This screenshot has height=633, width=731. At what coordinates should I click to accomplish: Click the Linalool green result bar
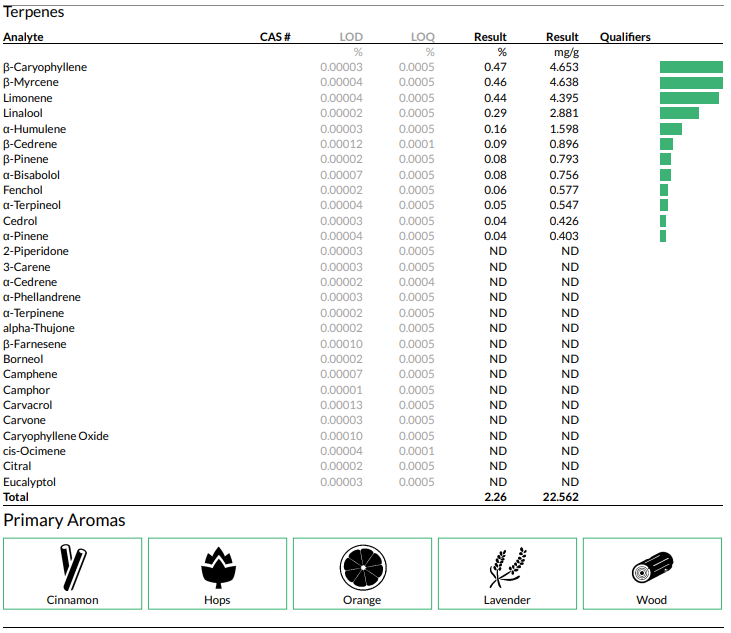pos(679,113)
